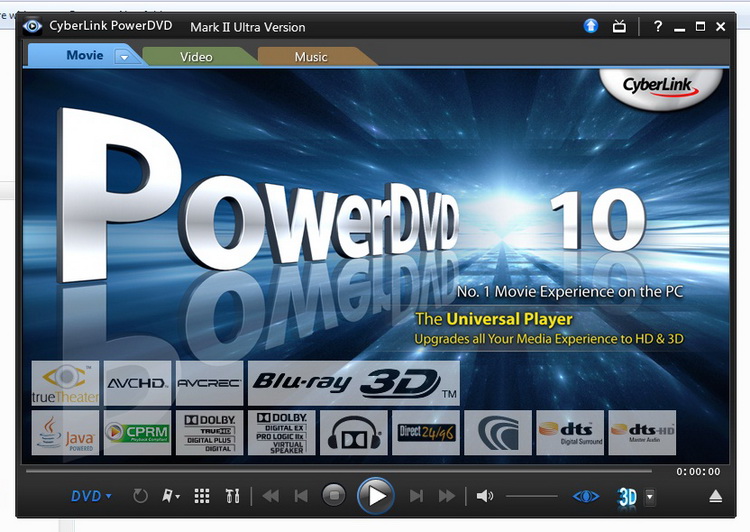The image size is (750, 532).
Task: Expand the 3D options dropdown arrow
Action: 650,497
